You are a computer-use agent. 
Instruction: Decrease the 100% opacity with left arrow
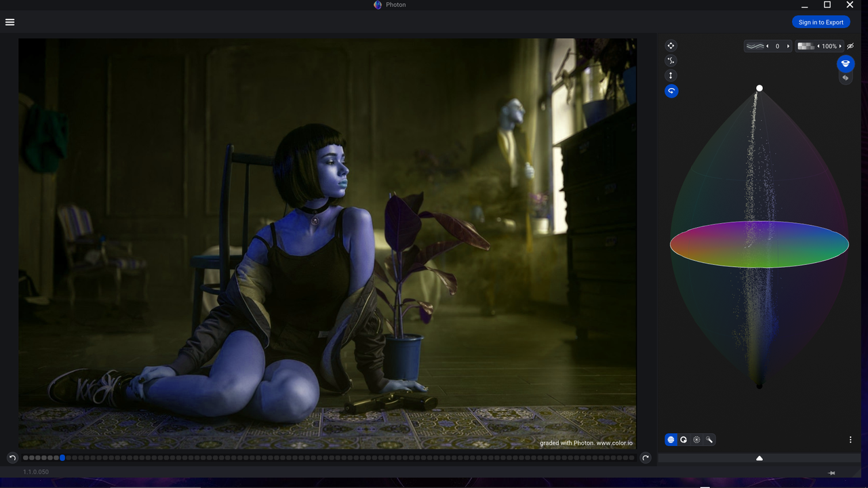[818, 46]
